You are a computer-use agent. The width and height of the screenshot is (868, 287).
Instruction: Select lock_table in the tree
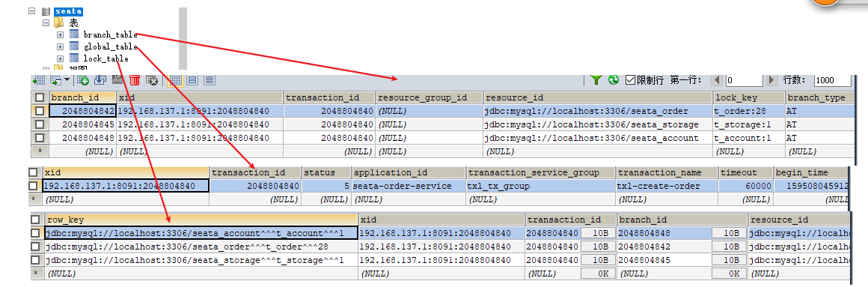[x=106, y=58]
